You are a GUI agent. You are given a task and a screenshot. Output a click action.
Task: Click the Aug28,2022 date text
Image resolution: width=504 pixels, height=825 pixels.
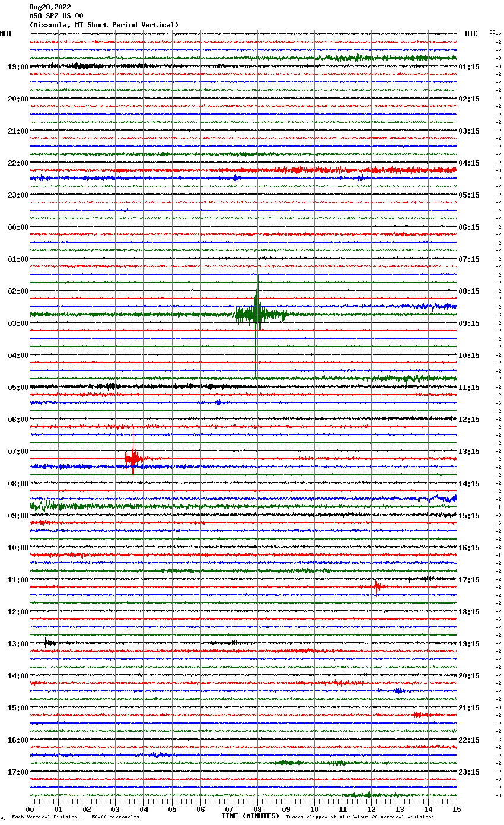point(50,7)
